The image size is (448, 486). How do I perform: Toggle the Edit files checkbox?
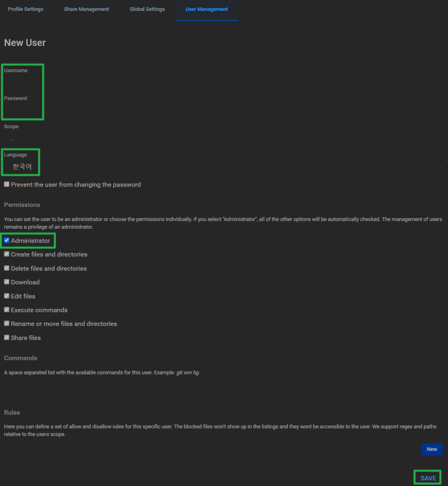[7, 296]
